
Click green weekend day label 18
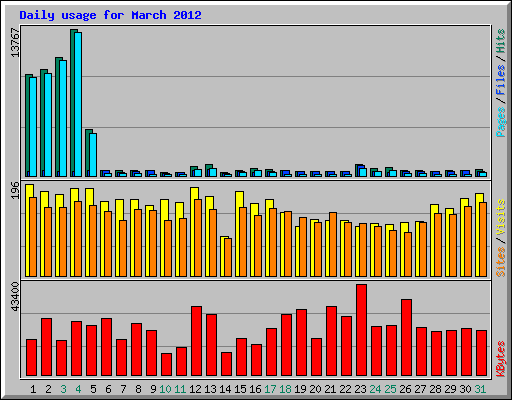[285, 389]
